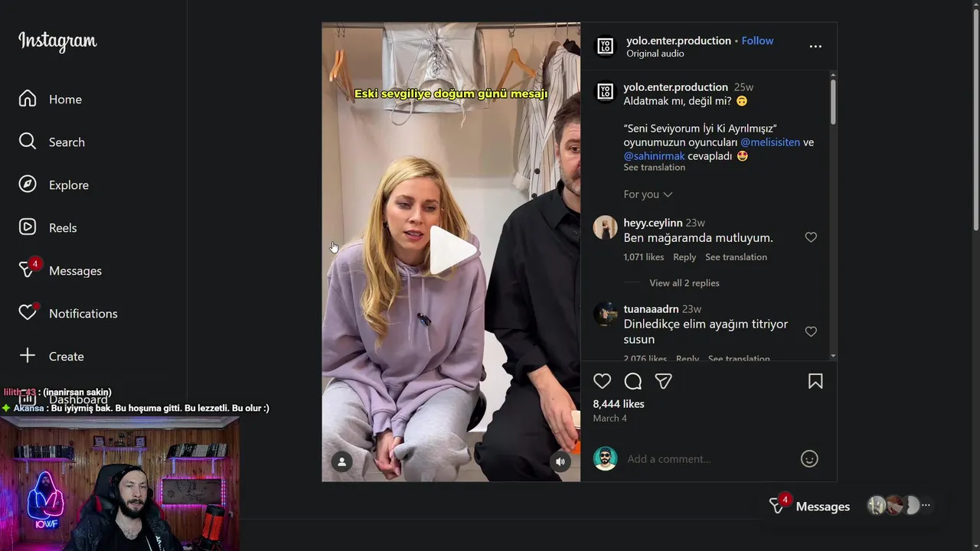Open the emoji picker in comment box
This screenshot has width=980, height=551.
(x=809, y=458)
